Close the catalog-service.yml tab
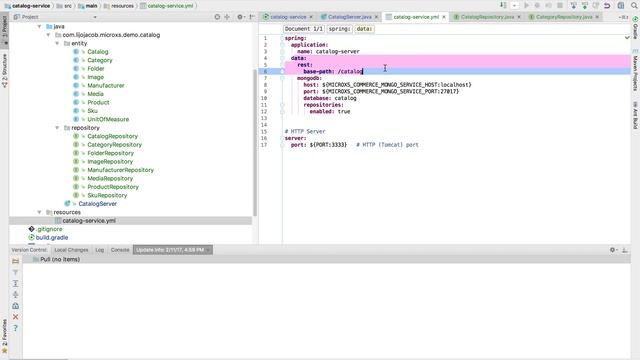The height and width of the screenshot is (360, 640). point(444,17)
